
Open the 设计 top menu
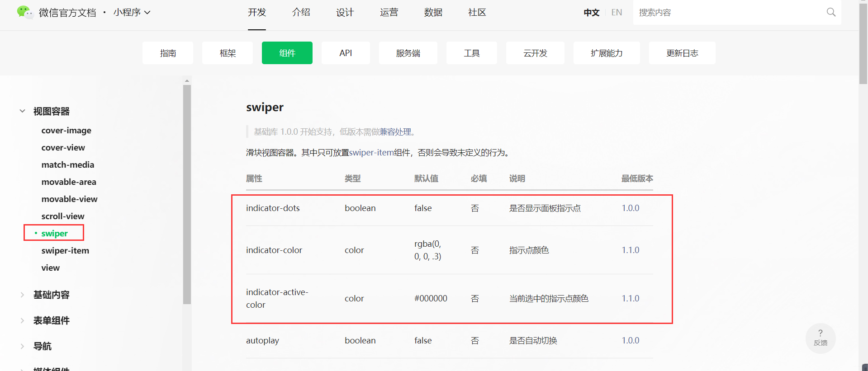pos(345,12)
